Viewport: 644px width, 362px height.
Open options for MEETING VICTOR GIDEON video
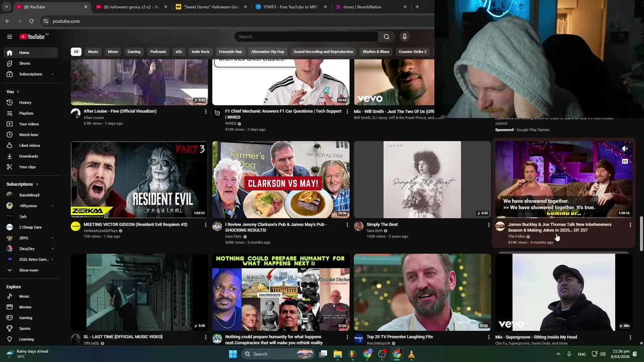(205, 225)
